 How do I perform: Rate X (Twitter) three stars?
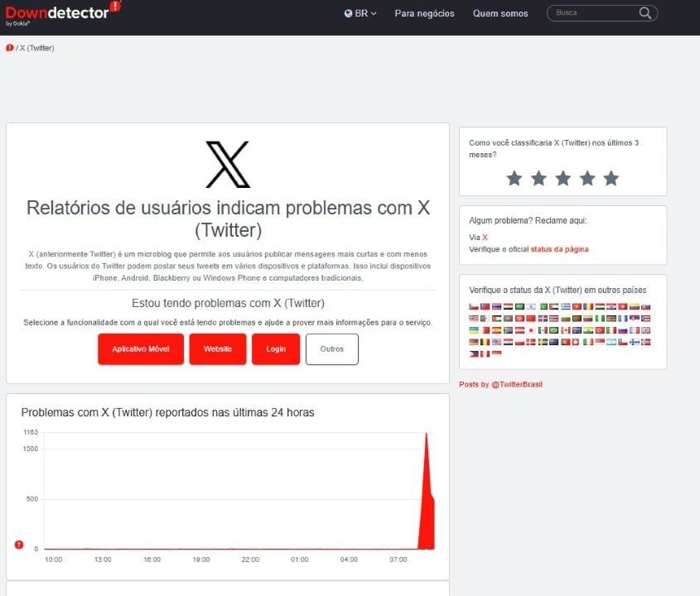(x=563, y=179)
